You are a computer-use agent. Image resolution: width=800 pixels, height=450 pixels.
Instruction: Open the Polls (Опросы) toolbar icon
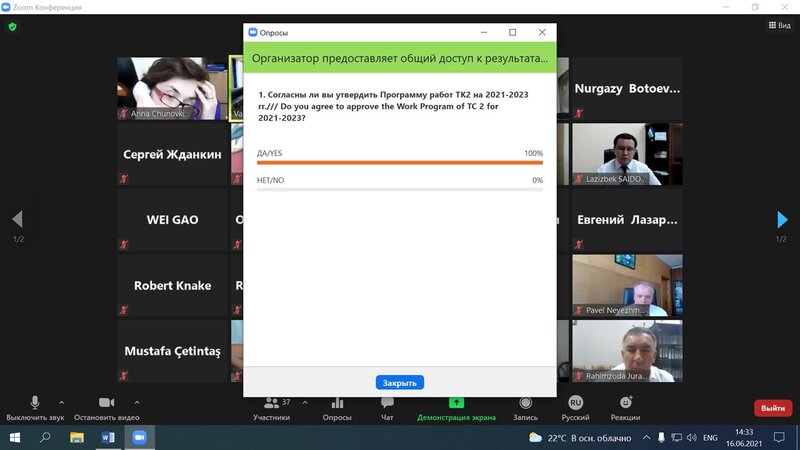(x=336, y=402)
